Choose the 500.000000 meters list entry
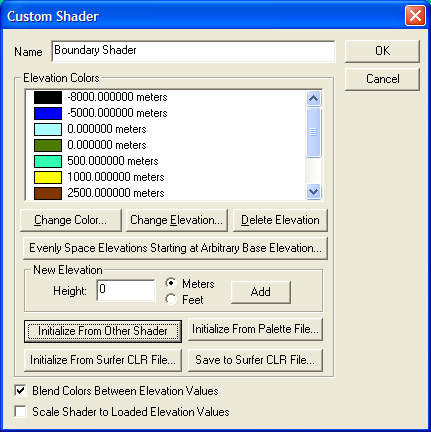The image size is (431, 432). [x=113, y=161]
